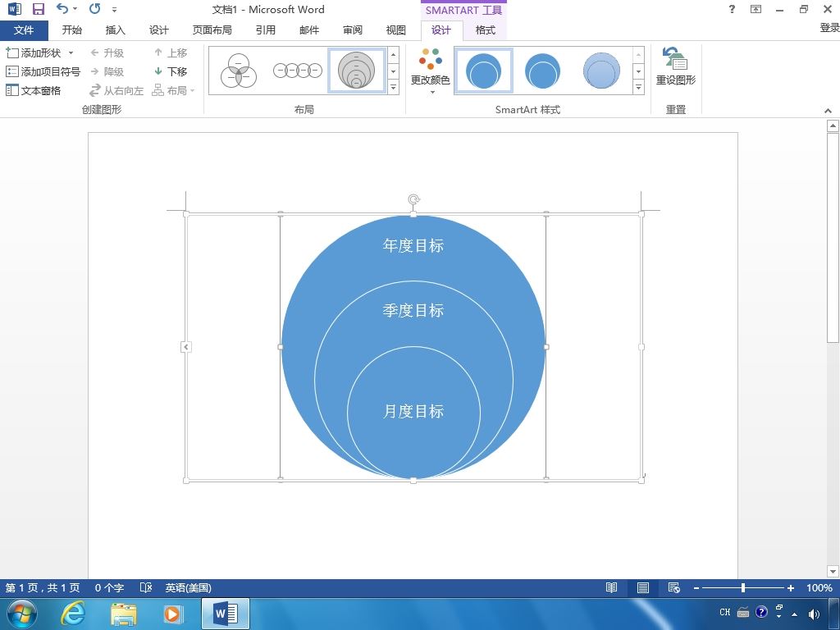
Task: Open the View (视图) tab
Action: point(396,30)
